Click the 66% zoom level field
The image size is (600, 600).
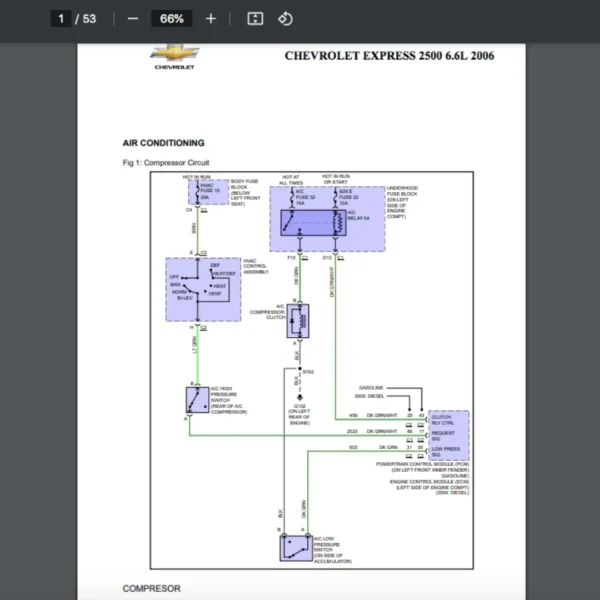pos(171,19)
